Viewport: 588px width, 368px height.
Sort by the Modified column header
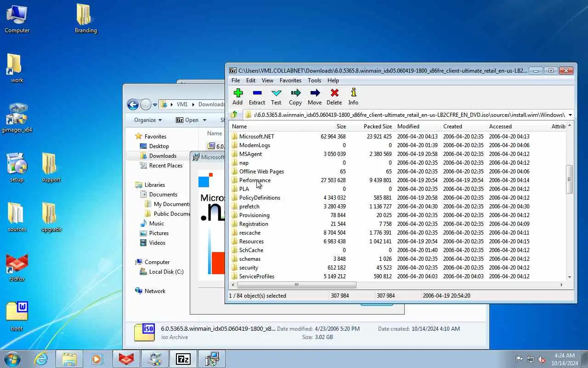(418, 126)
